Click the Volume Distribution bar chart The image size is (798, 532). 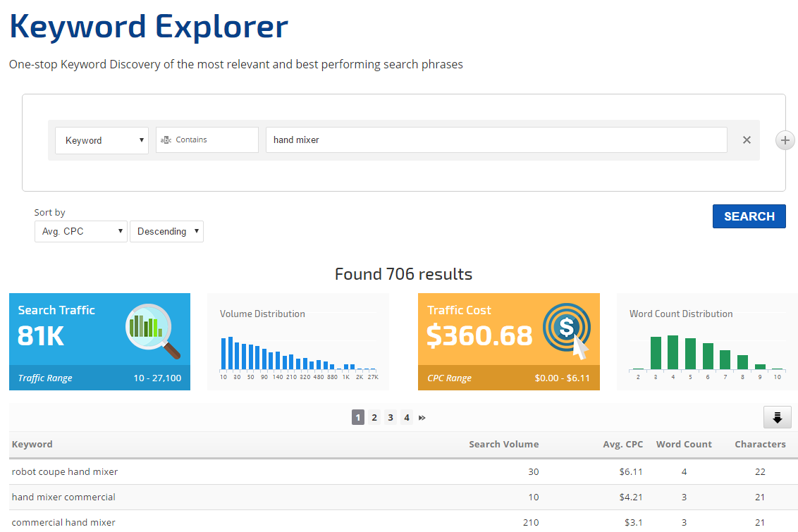coord(299,352)
